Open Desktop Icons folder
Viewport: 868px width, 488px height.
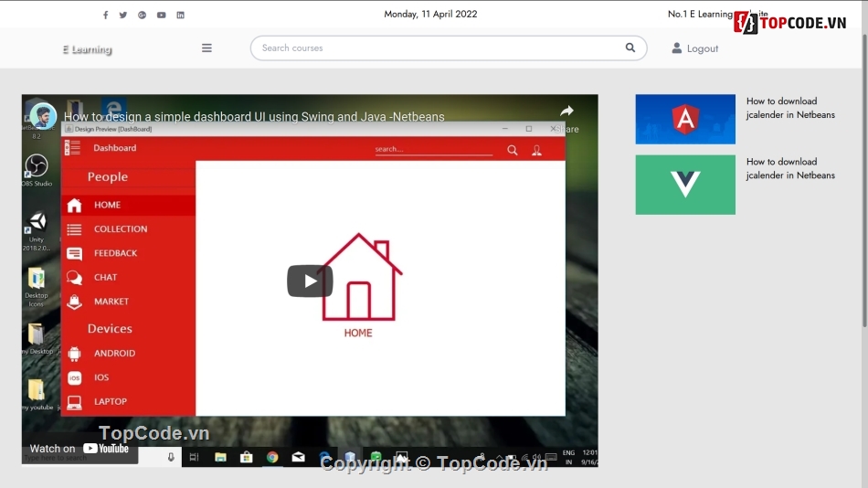coord(37,287)
